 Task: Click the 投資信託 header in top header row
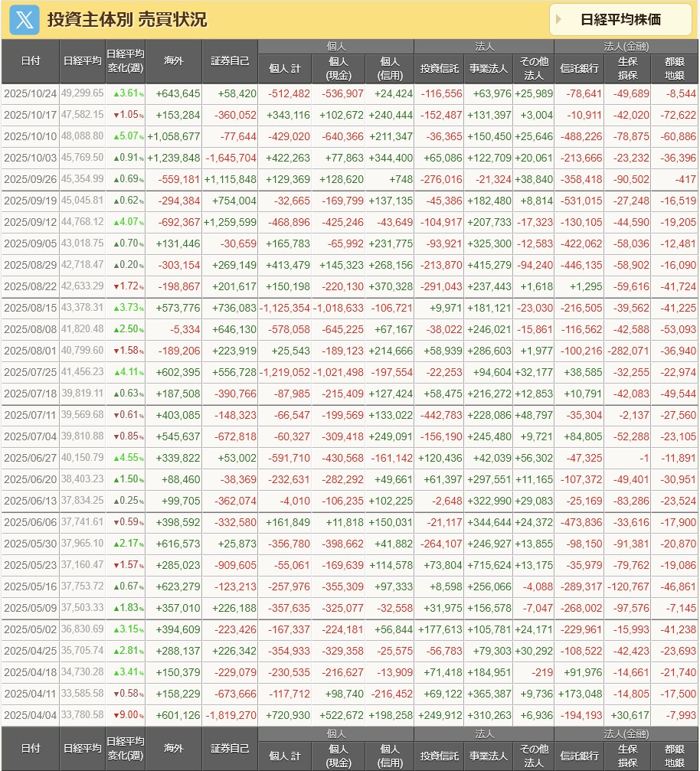click(x=440, y=69)
